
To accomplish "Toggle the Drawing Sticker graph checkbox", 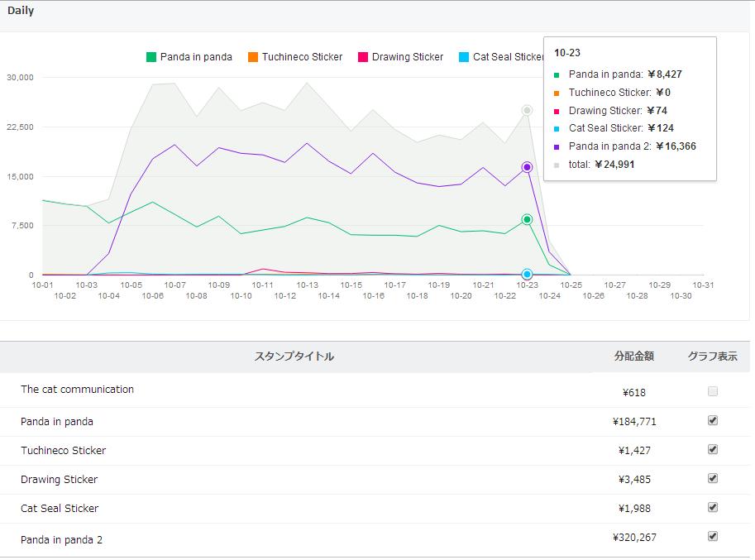I will (x=713, y=478).
